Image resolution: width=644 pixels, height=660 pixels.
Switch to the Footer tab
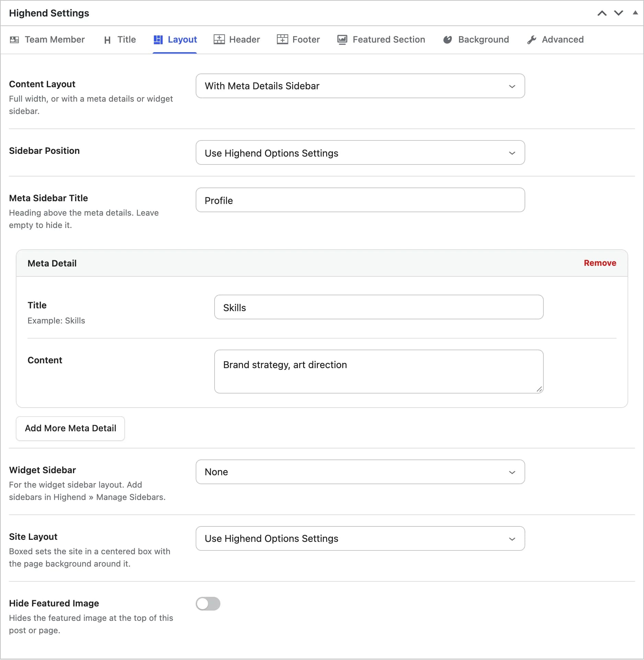point(298,40)
